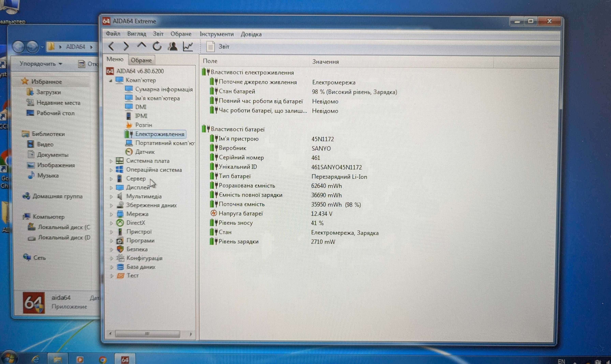Click the Конфігурація gears icon
The image size is (611, 364).
pos(120,258)
